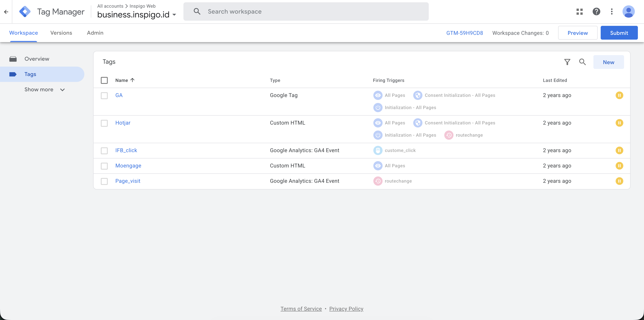Click the Inspigo Web breadcrumb
The image size is (644, 320).
tap(142, 6)
